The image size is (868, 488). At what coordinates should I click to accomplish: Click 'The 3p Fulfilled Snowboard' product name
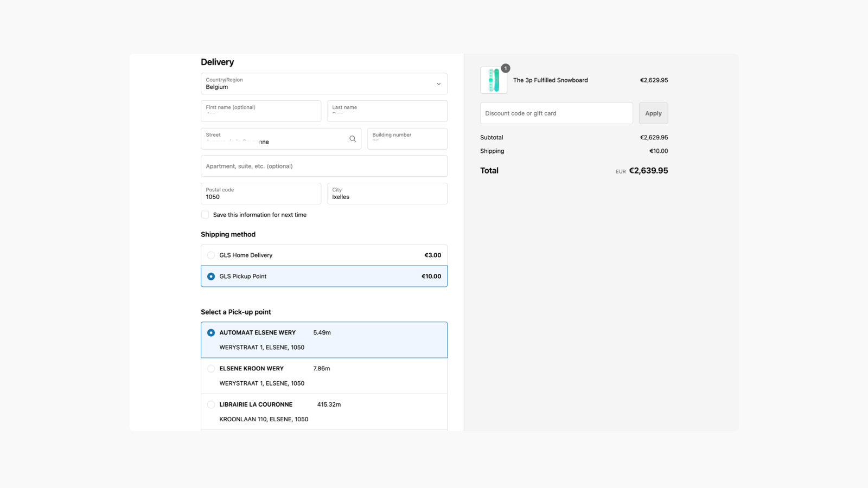click(x=550, y=80)
